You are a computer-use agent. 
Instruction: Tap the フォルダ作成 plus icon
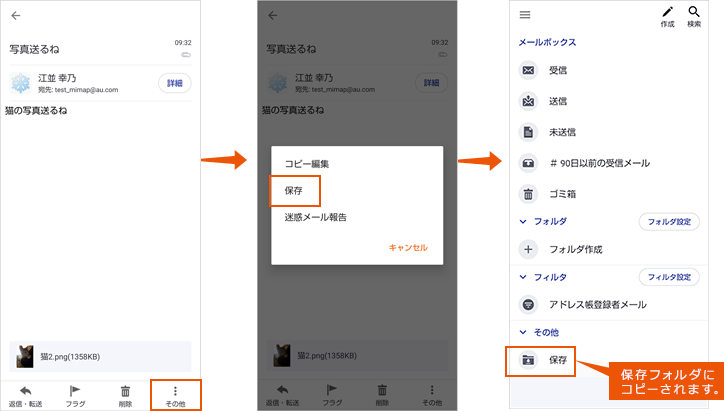click(528, 249)
